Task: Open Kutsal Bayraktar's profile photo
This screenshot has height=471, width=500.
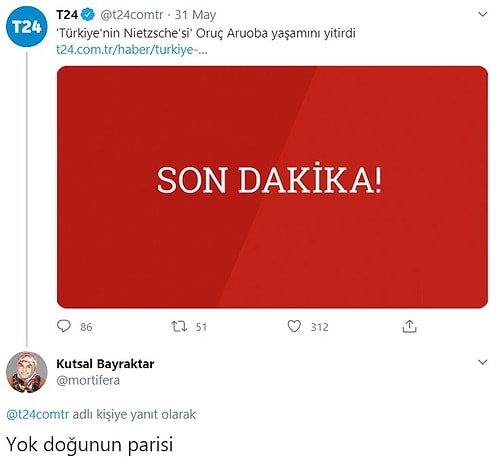Action: tap(27, 372)
